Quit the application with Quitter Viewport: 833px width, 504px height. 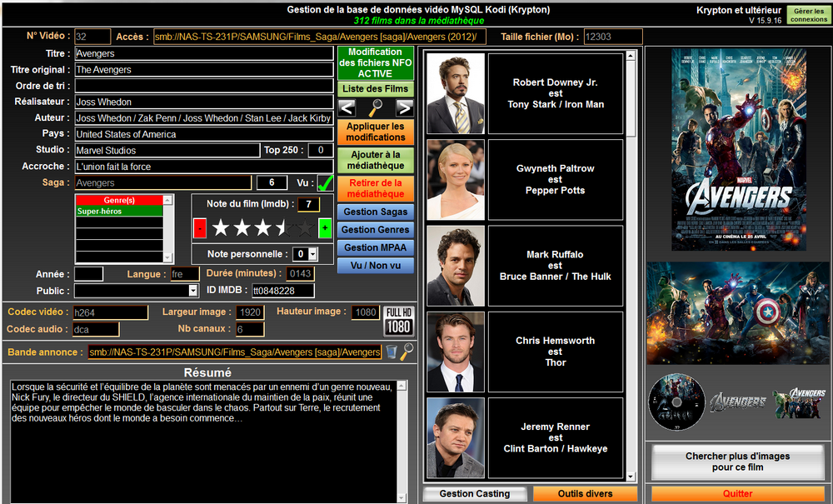pyautogui.click(x=737, y=494)
